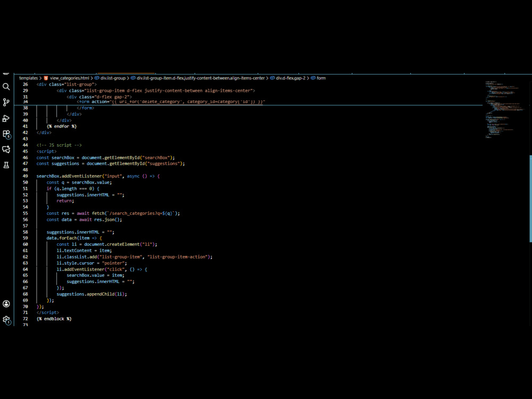Image resolution: width=532 pixels, height=399 pixels.
Task: Open the div.list-group-item.d-flex breadcrumb
Action: pyautogui.click(x=201, y=78)
